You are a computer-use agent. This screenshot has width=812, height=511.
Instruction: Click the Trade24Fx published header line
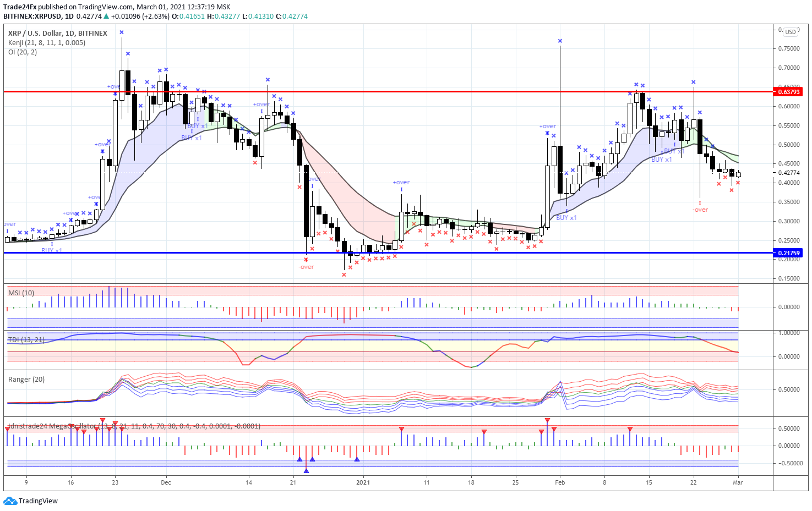tap(117, 7)
